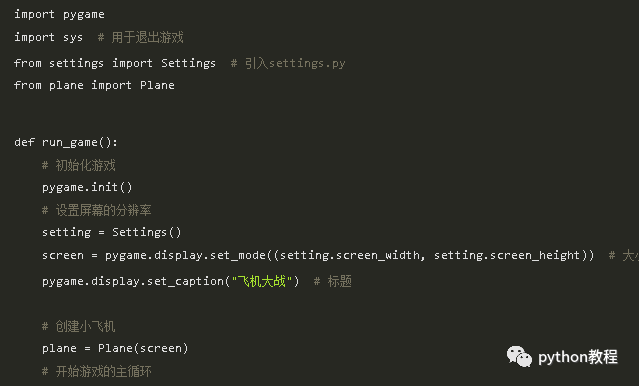Image resolution: width=639 pixels, height=386 pixels.
Task: Click the '# 用于退出游戏' comment
Action: click(141, 37)
